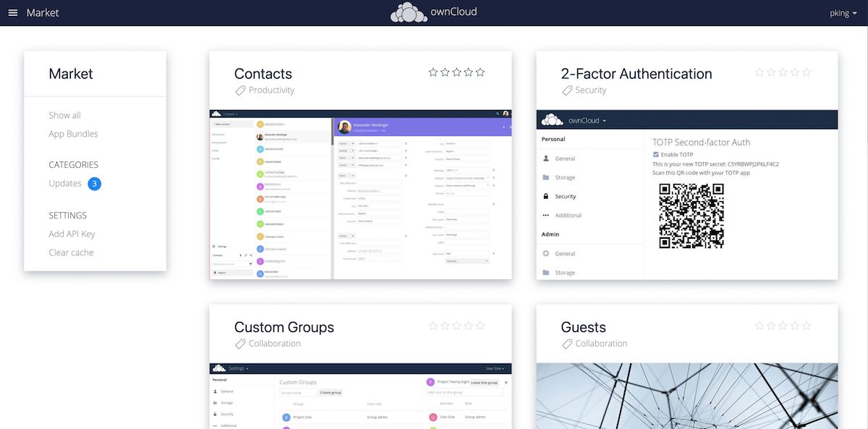Click the Productivity tag icon on the Contacts card
Screen dimensions: 868x429
(240, 90)
